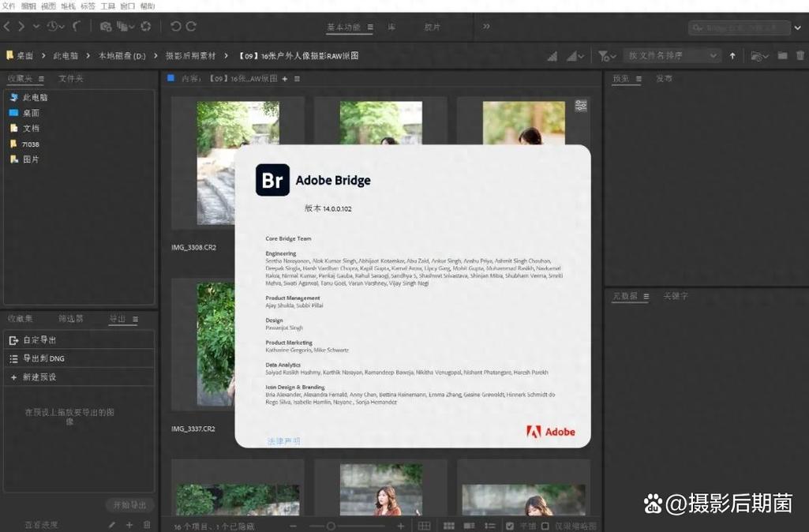The width and height of the screenshot is (809, 532).
Task: Select 导出到 DNG export preset
Action: tap(43, 358)
